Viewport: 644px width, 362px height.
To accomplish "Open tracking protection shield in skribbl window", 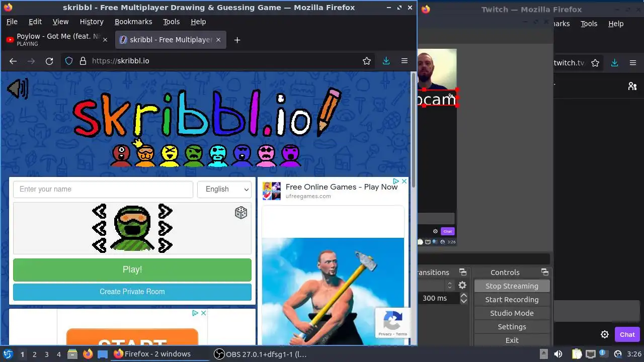I will (69, 61).
